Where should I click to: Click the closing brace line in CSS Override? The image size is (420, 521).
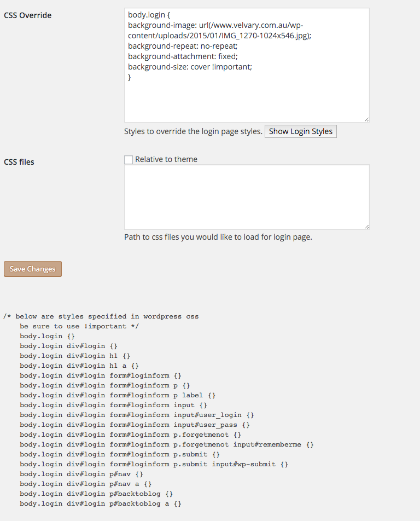[x=130, y=77]
